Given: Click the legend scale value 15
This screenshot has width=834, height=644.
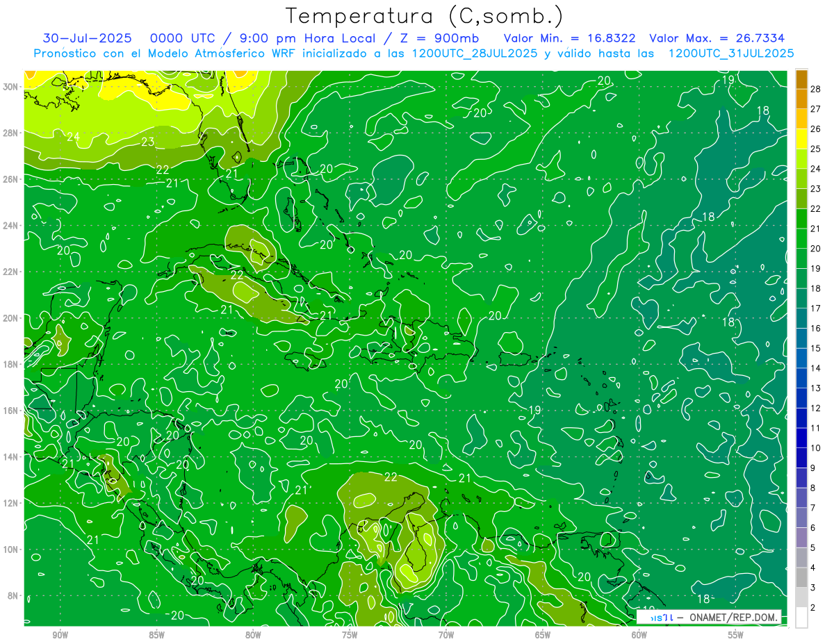Looking at the screenshot, I should point(816,349).
